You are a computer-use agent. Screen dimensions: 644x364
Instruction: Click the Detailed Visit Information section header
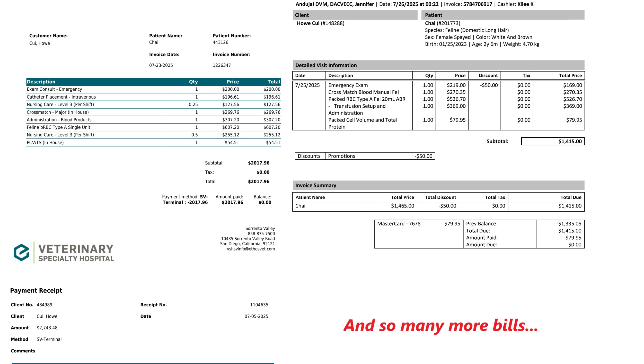(x=326, y=65)
